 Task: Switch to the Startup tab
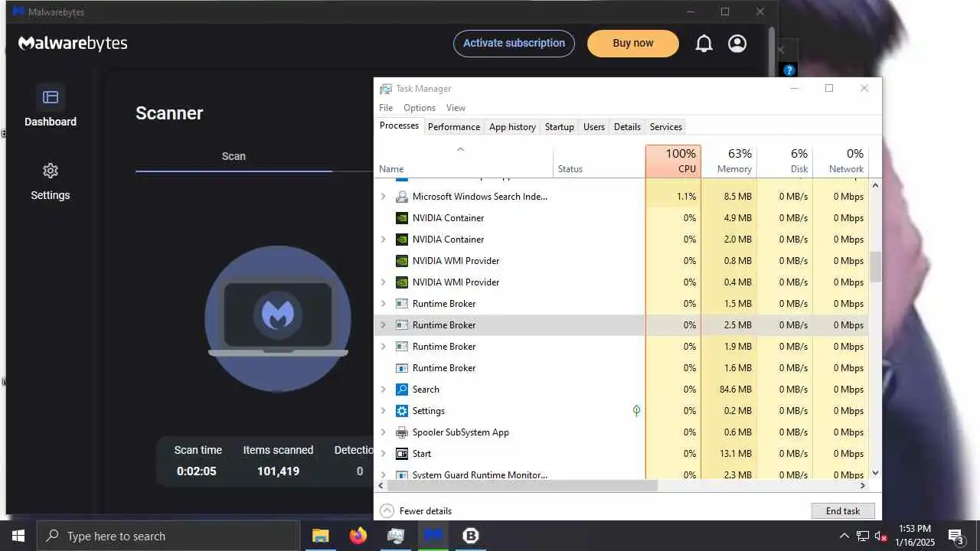point(560,127)
